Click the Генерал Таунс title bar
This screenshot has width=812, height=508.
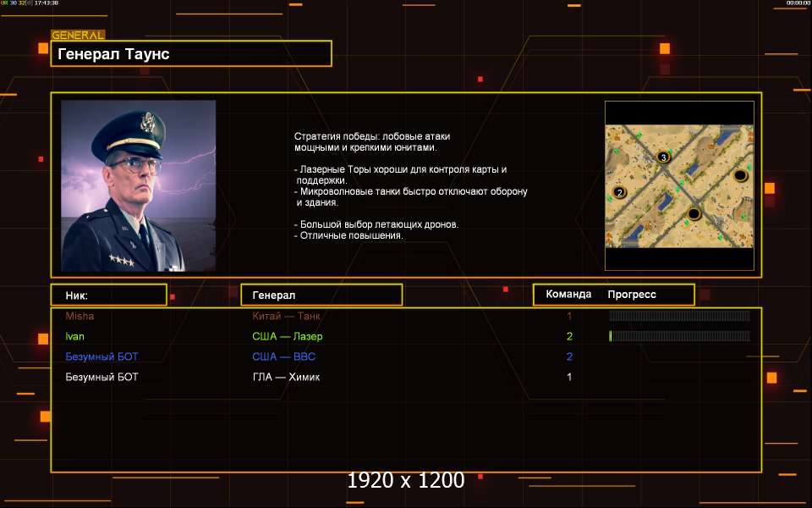pos(191,54)
